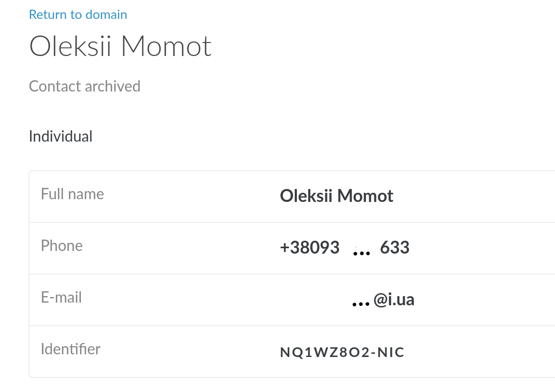555x392 pixels.
Task: Click the +38093 phone prefix
Action: tap(310, 247)
